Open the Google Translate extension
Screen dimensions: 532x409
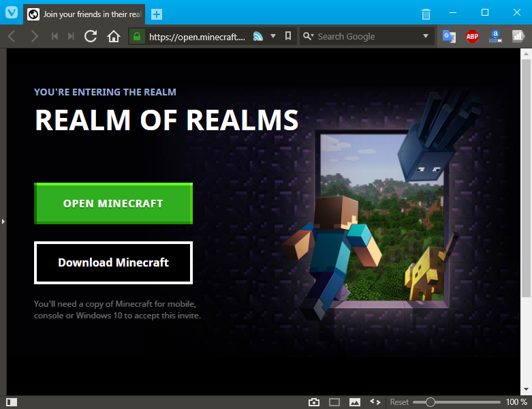point(449,37)
